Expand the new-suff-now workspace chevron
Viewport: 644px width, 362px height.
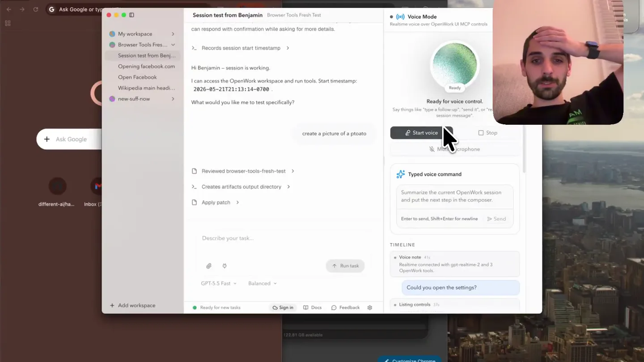173,99
